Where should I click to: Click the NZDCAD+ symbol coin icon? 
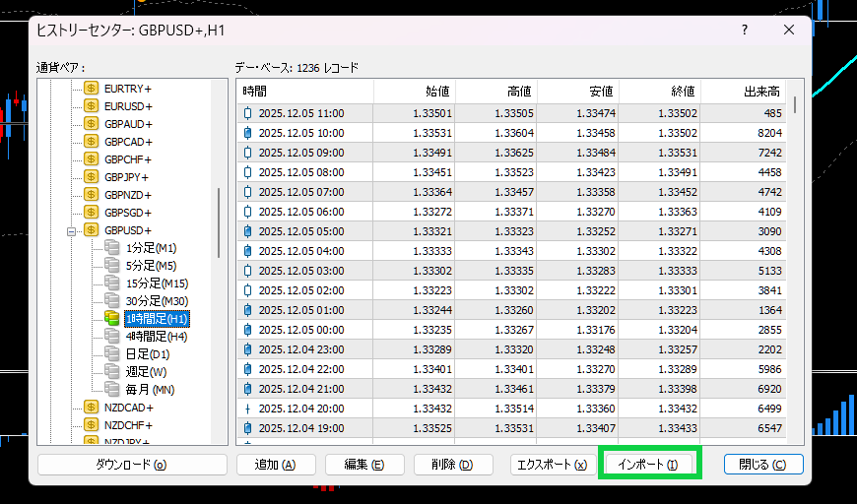(x=92, y=408)
